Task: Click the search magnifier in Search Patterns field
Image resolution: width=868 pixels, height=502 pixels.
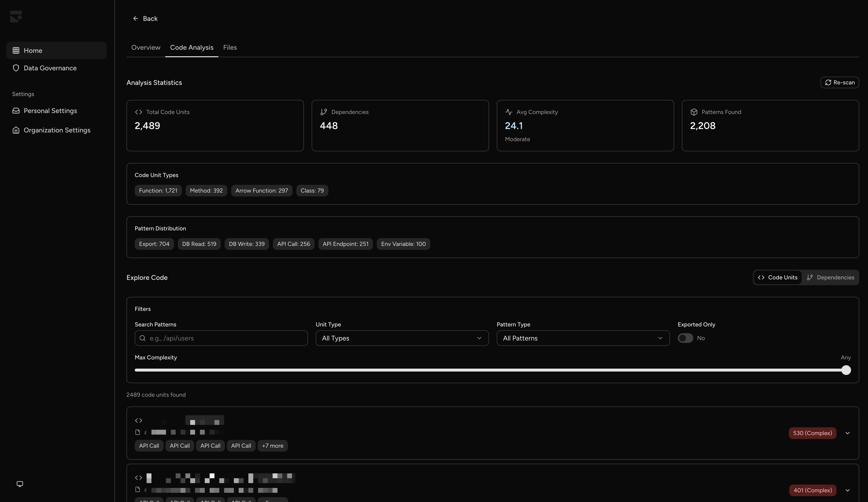Action: pyautogui.click(x=143, y=338)
